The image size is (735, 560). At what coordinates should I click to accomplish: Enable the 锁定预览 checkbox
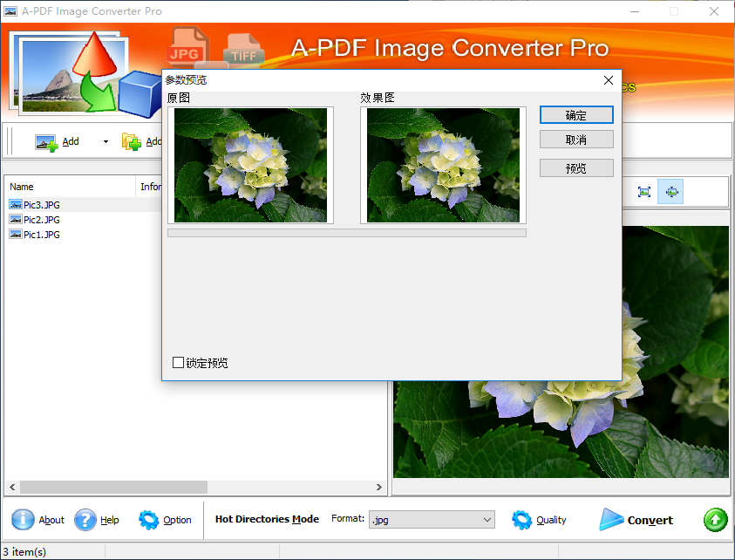(178, 363)
